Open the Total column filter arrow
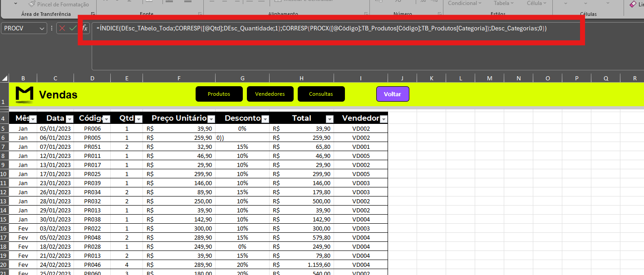This screenshot has height=275, width=644. point(329,119)
